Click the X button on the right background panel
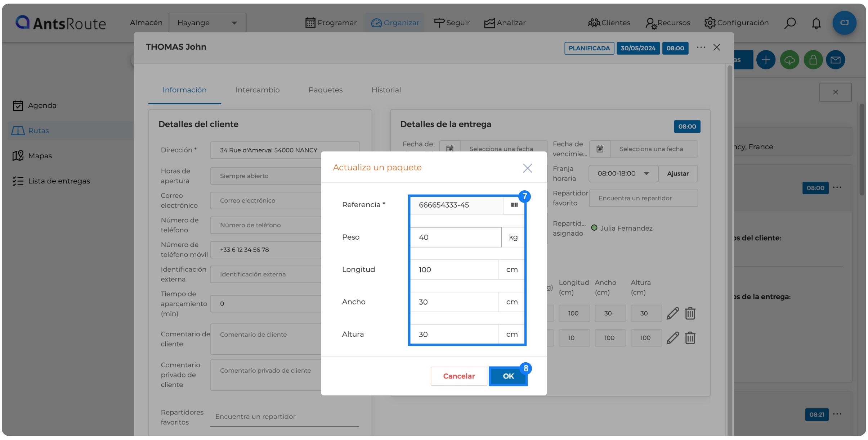The height and width of the screenshot is (440, 868). [x=835, y=92]
